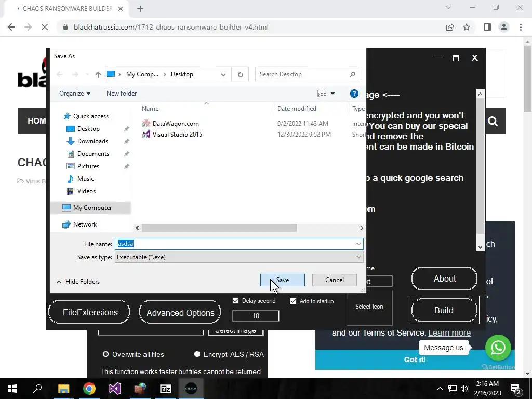Open the Save as type combo box
532x399 pixels.
pos(239,257)
